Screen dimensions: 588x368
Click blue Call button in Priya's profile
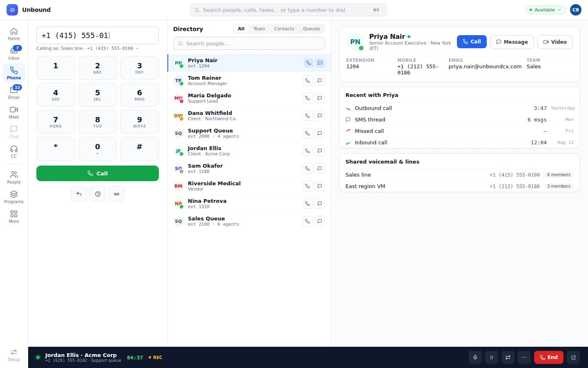tap(472, 42)
